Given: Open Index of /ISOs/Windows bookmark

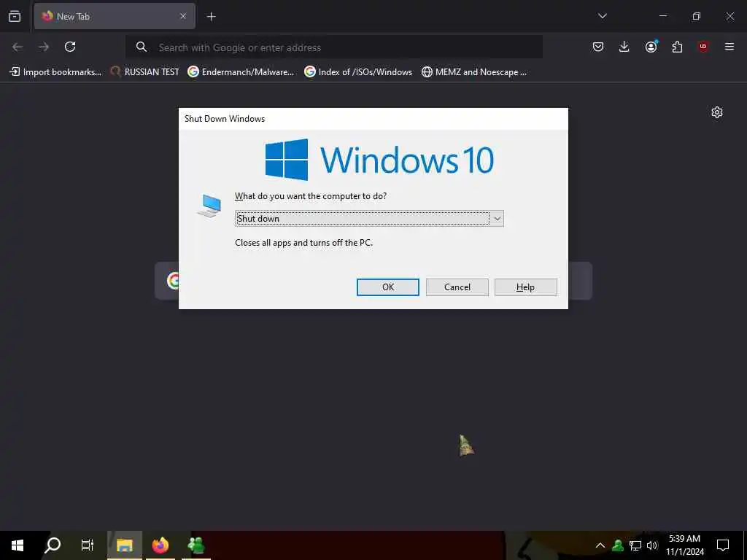Looking at the screenshot, I should 358,72.
